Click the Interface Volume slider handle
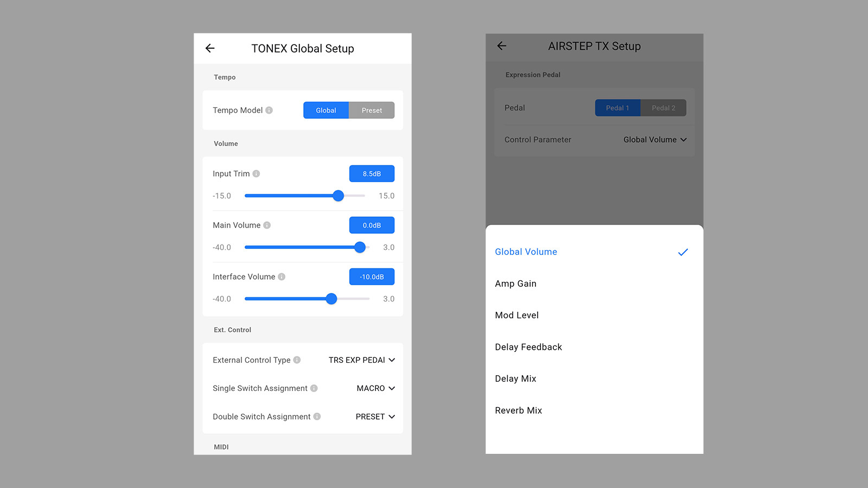The width and height of the screenshot is (868, 488). pyautogui.click(x=331, y=299)
